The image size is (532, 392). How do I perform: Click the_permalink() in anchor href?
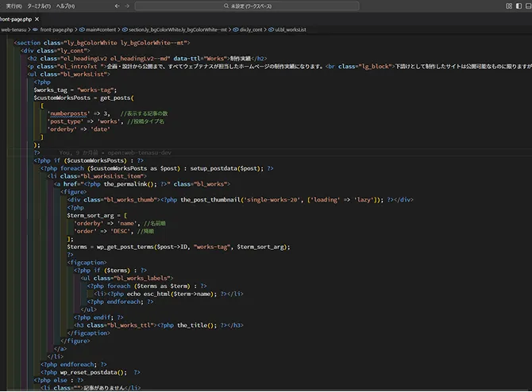130,184
